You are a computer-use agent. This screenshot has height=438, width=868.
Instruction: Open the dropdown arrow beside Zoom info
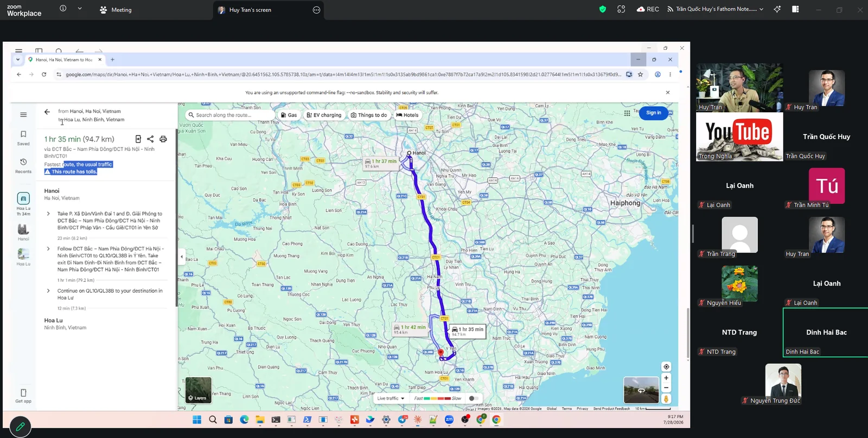[x=80, y=9]
